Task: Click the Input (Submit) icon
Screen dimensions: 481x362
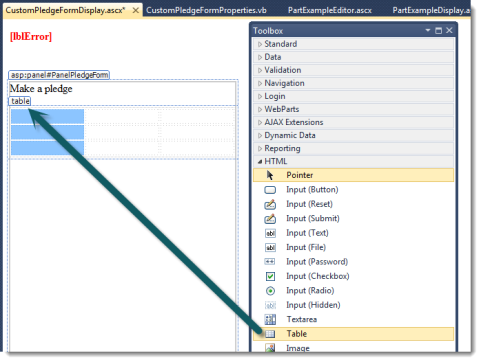Action: coord(270,218)
